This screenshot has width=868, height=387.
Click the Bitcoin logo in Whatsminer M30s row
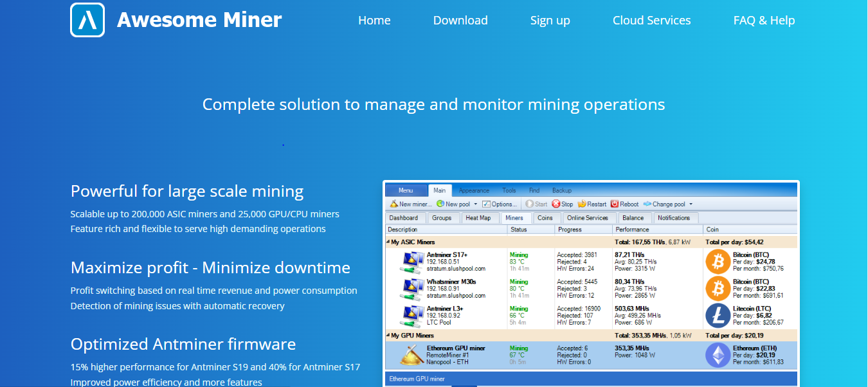click(718, 289)
